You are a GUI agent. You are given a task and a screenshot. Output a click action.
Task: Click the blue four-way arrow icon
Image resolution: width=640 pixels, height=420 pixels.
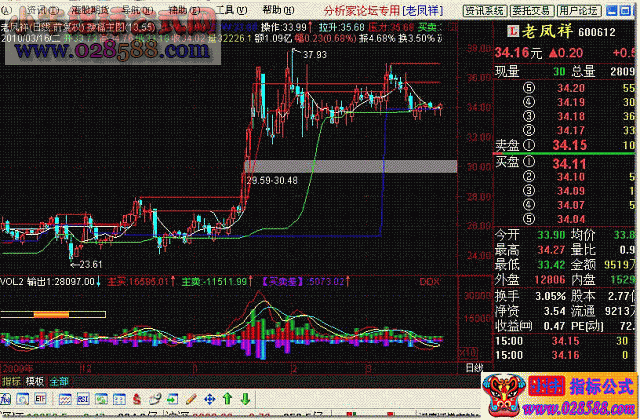tap(210, 399)
